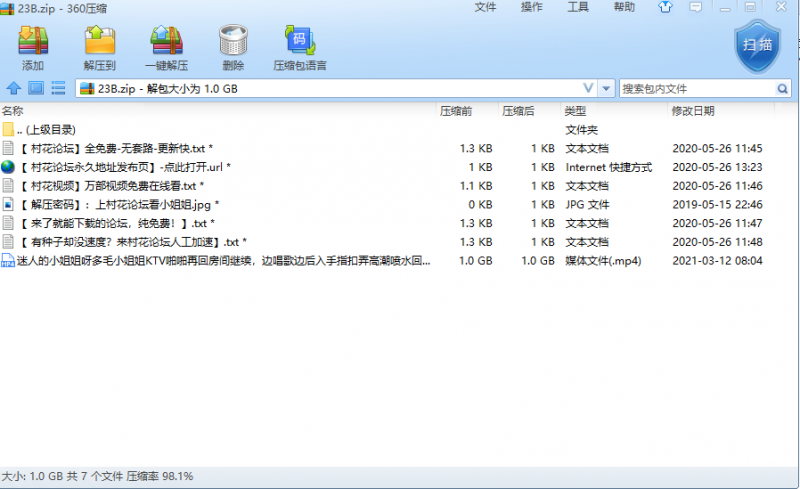Expand the address path dropdown arrow
This screenshot has width=800, height=489.
click(x=588, y=88)
